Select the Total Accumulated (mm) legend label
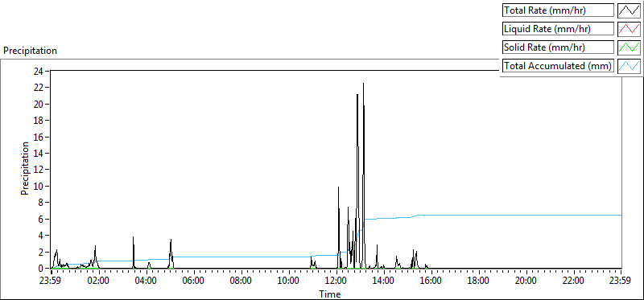This screenshot has width=644, height=300. click(x=558, y=66)
